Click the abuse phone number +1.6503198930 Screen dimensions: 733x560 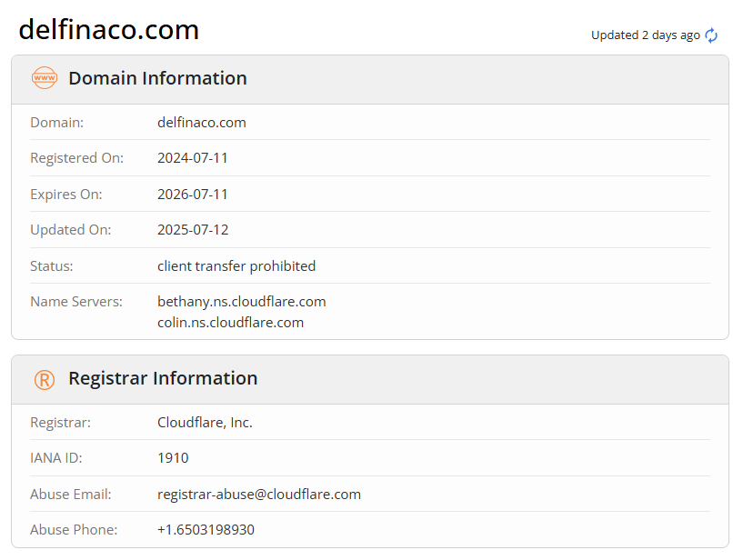tap(206, 530)
